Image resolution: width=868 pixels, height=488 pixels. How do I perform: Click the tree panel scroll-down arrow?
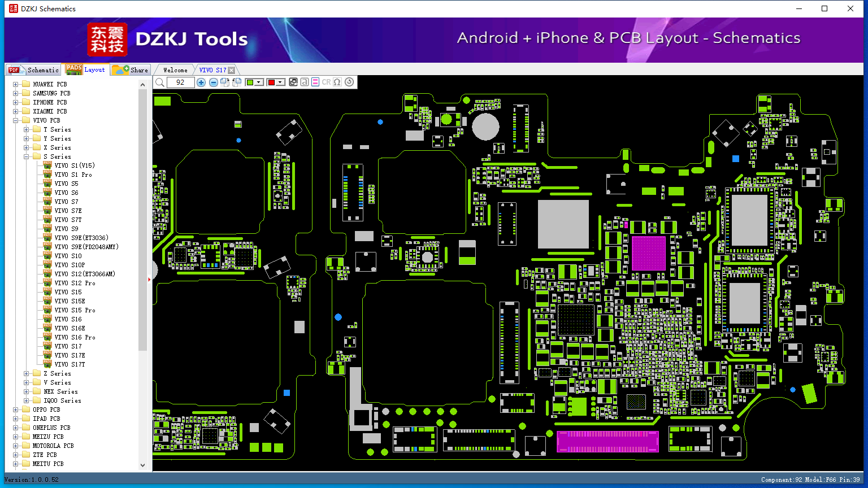pos(142,465)
